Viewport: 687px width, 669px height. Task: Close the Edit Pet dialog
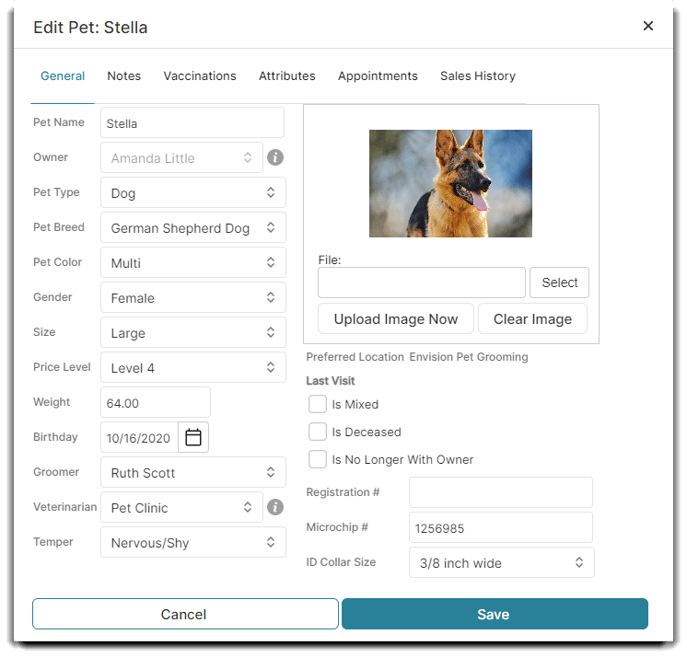coord(648,26)
